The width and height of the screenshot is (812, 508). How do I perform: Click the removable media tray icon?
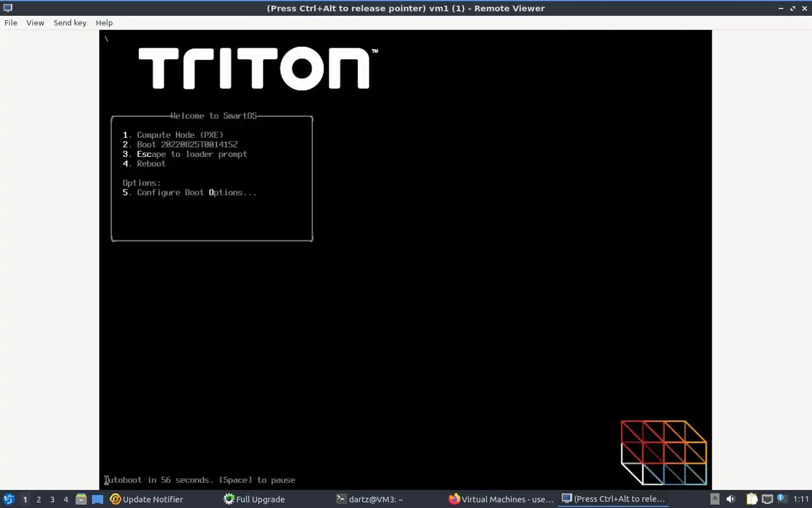715,499
